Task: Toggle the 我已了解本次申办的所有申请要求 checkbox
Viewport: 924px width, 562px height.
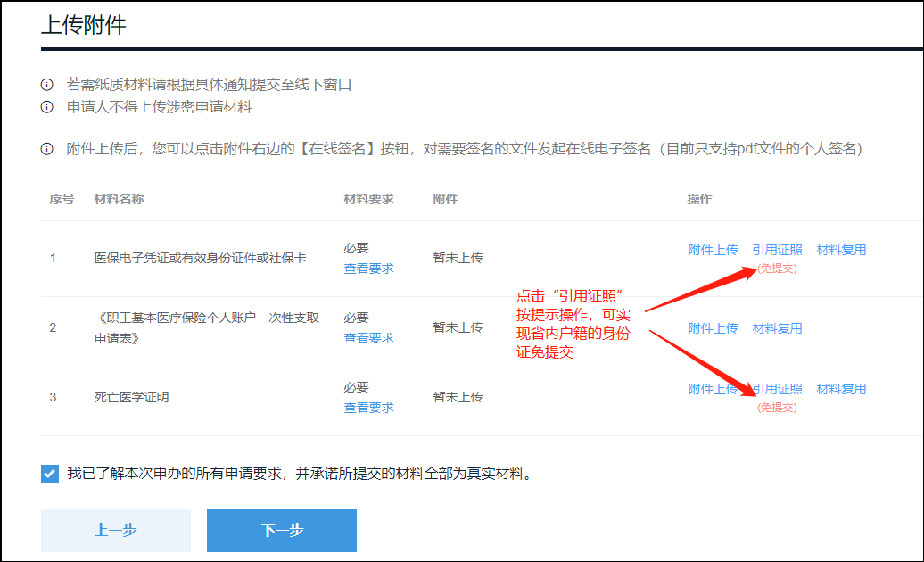Action: (50, 474)
